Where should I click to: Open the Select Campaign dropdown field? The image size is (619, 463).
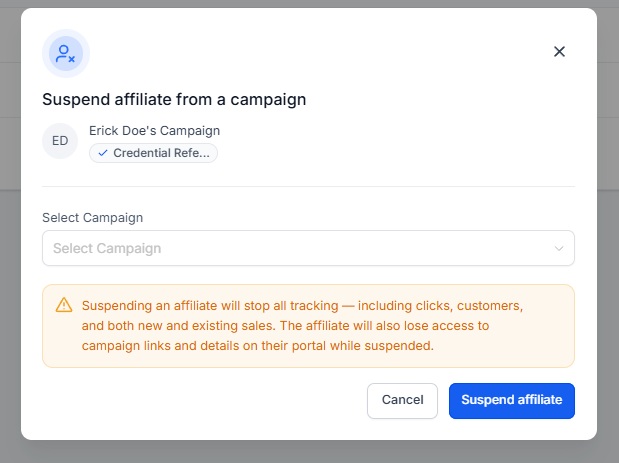pyautogui.click(x=308, y=248)
